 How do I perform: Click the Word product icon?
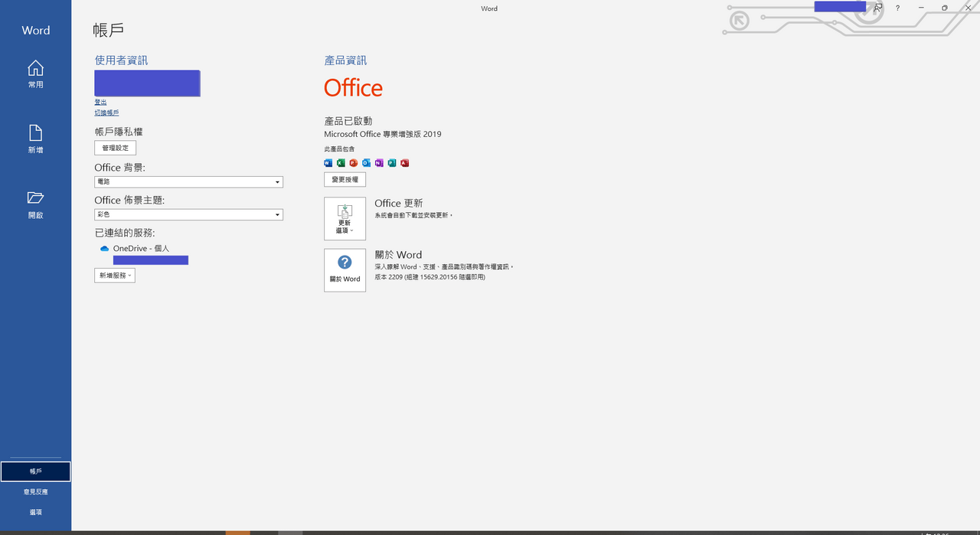click(x=328, y=163)
